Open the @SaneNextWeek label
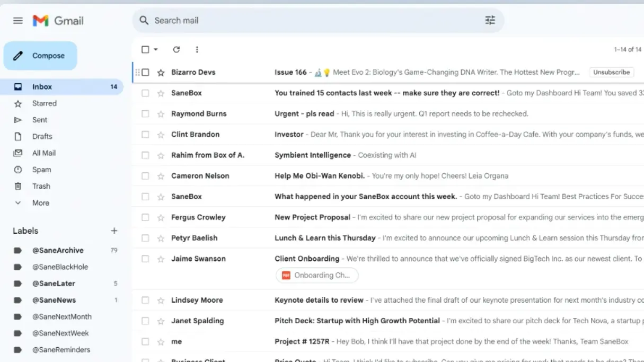This screenshot has width=644, height=362. click(x=61, y=333)
